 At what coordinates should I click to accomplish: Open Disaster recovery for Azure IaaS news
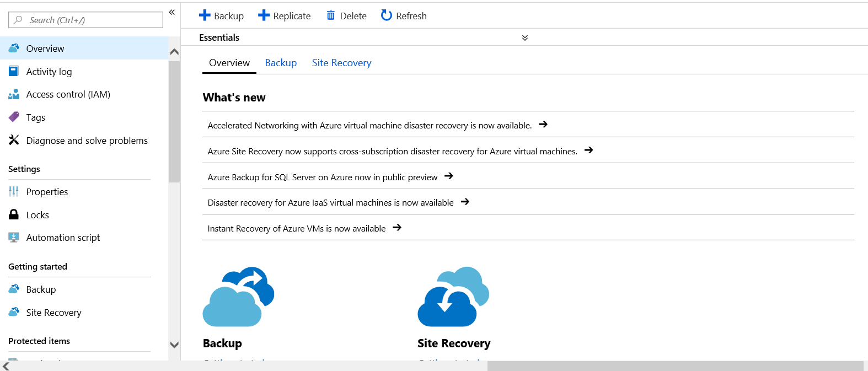[330, 202]
